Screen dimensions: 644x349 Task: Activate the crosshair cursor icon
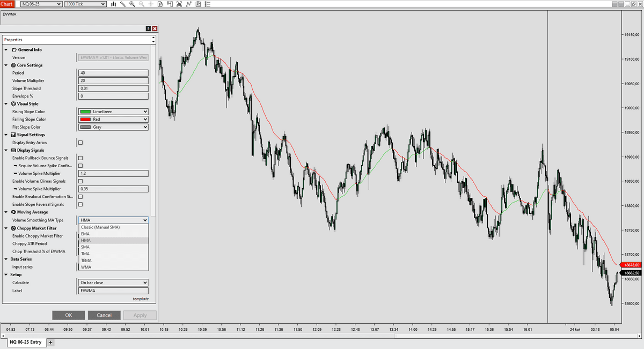[151, 4]
